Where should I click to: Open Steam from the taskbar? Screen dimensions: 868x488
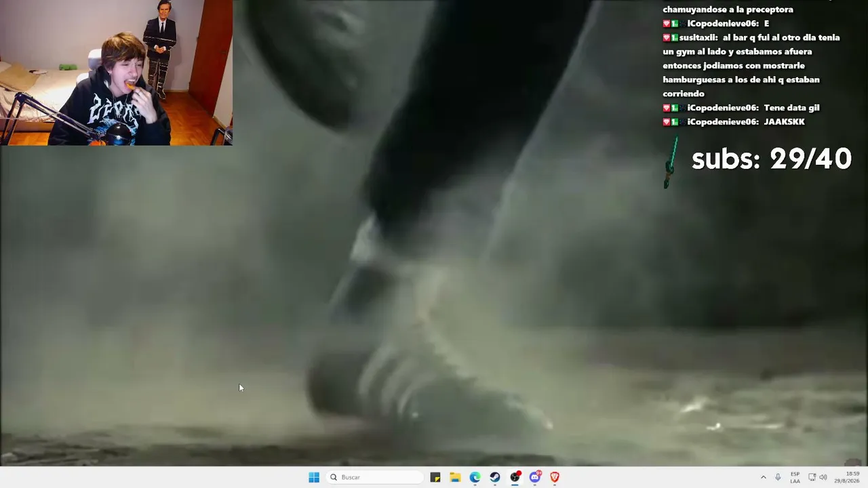[495, 477]
